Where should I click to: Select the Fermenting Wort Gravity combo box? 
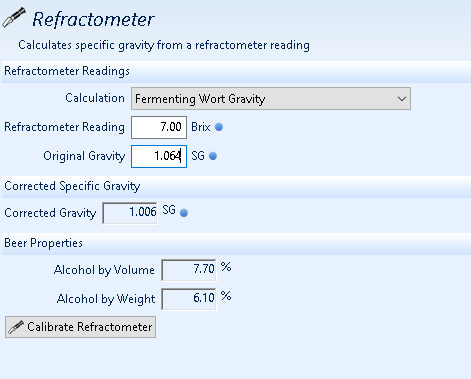(271, 99)
